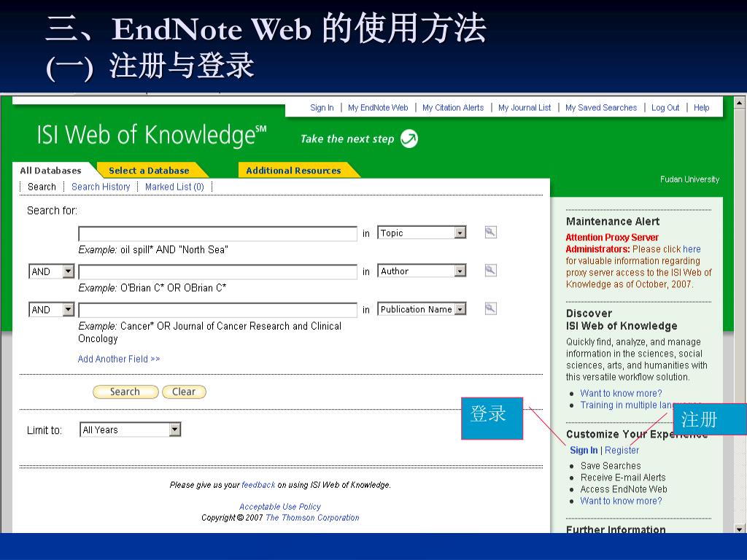Viewport: 747px width, 560px height.
Task: Open the All Years limit dropdown
Action: pos(174,430)
